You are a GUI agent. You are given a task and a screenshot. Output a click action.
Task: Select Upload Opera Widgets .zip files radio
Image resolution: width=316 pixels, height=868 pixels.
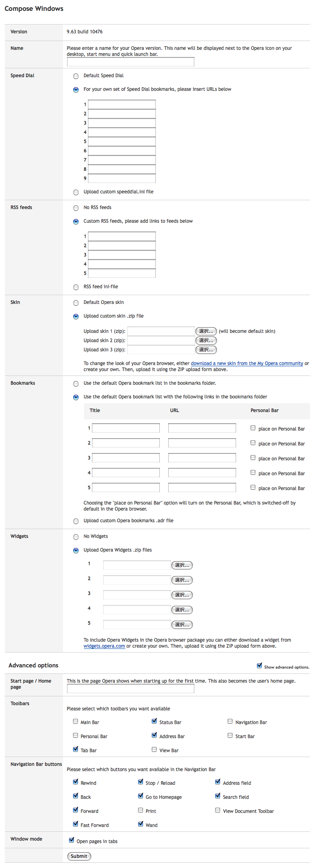[76, 550]
